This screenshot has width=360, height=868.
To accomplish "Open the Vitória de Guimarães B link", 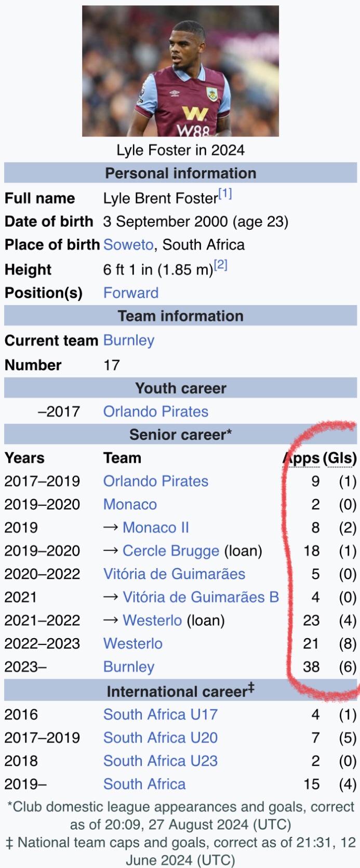I will (x=201, y=597).
